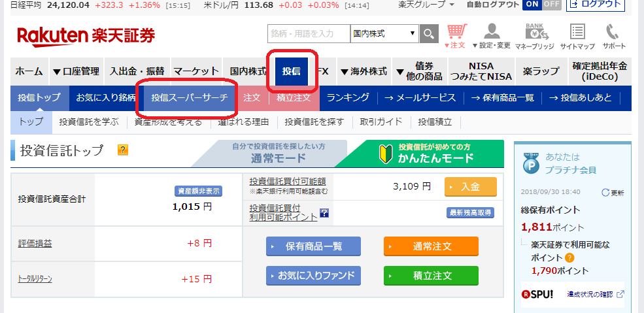Click the ログアウト button
Image resolution: width=644 pixels, height=313 pixels.
coord(596,5)
